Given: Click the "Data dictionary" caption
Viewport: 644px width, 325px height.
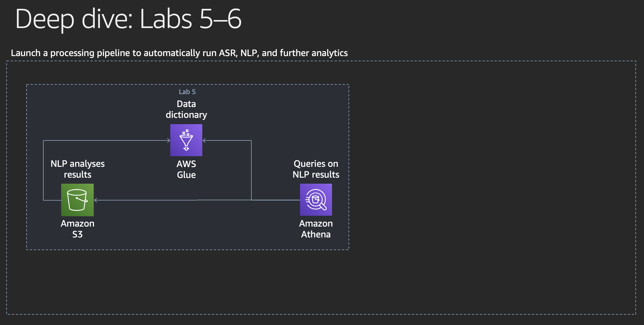Looking at the screenshot, I should [186, 109].
